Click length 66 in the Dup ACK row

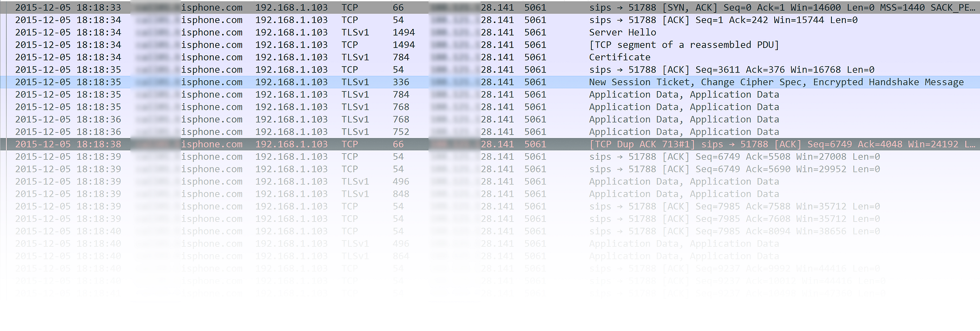tap(398, 144)
